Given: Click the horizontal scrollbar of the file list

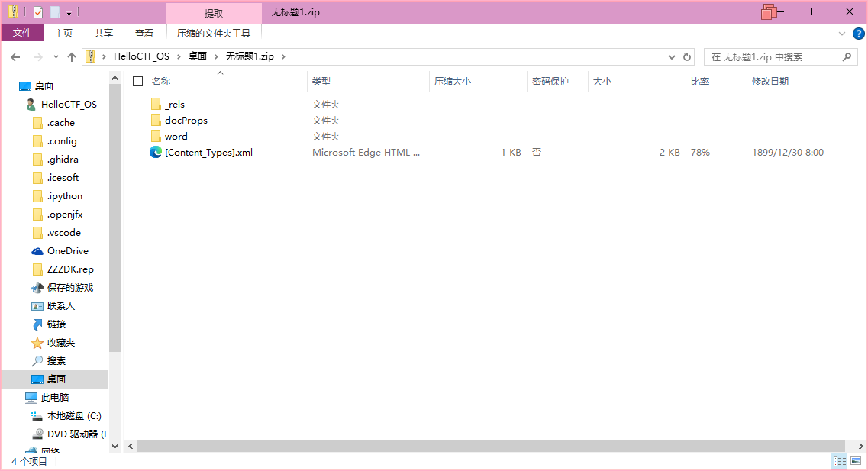Looking at the screenshot, I should click(x=489, y=446).
